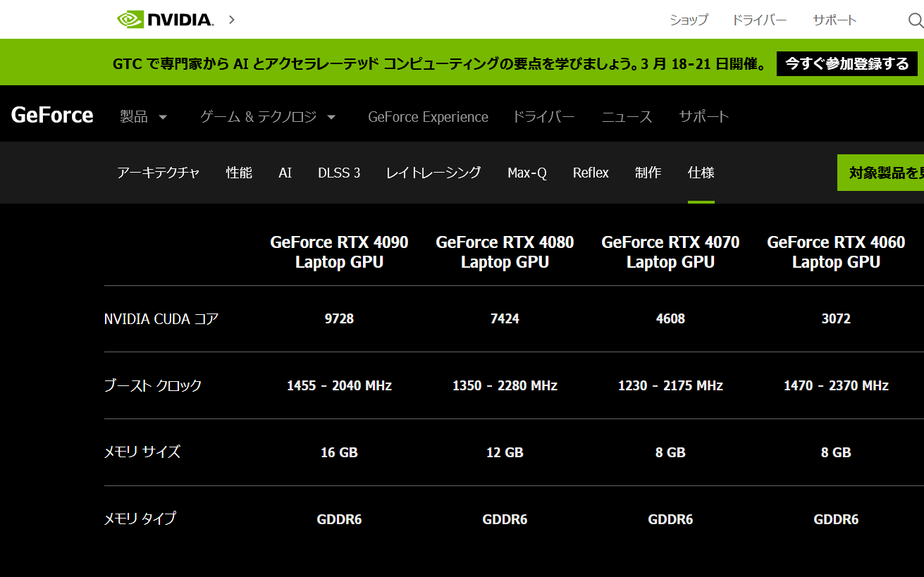Open the ニュース menu item
Image resolution: width=924 pixels, height=577 pixels.
tap(627, 117)
